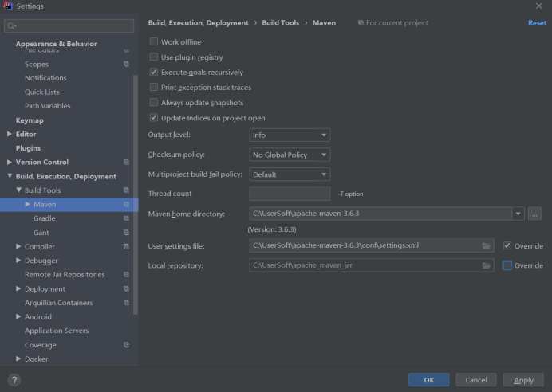The image size is (552, 392).
Task: Click the User settings file path field
Action: coord(366,245)
